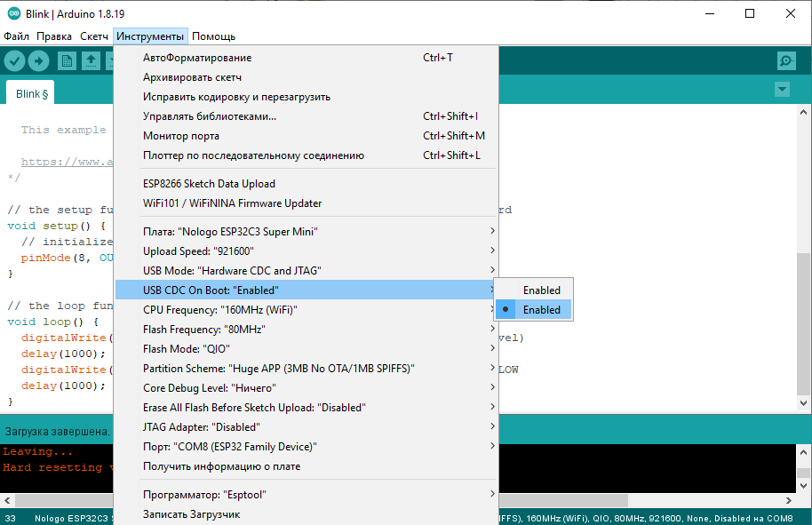Click the Arduino logo in title bar
Screen dimensions: 812x525
click(x=11, y=13)
